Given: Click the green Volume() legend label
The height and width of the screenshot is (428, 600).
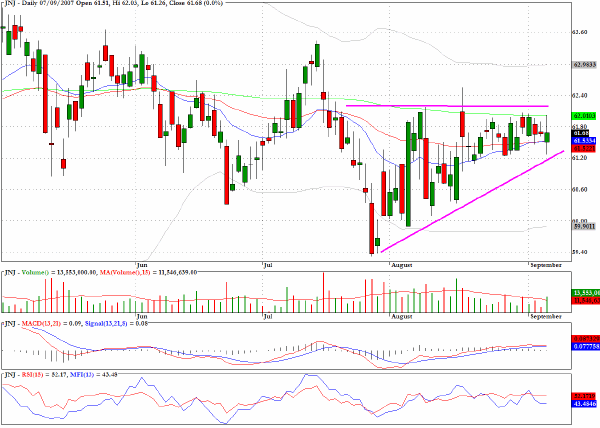Looking at the screenshot, I should tap(35, 272).
